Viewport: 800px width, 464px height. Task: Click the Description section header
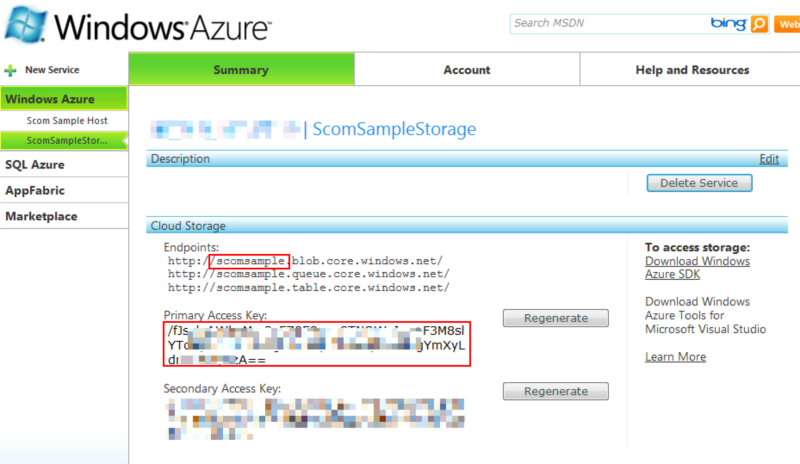467,159
